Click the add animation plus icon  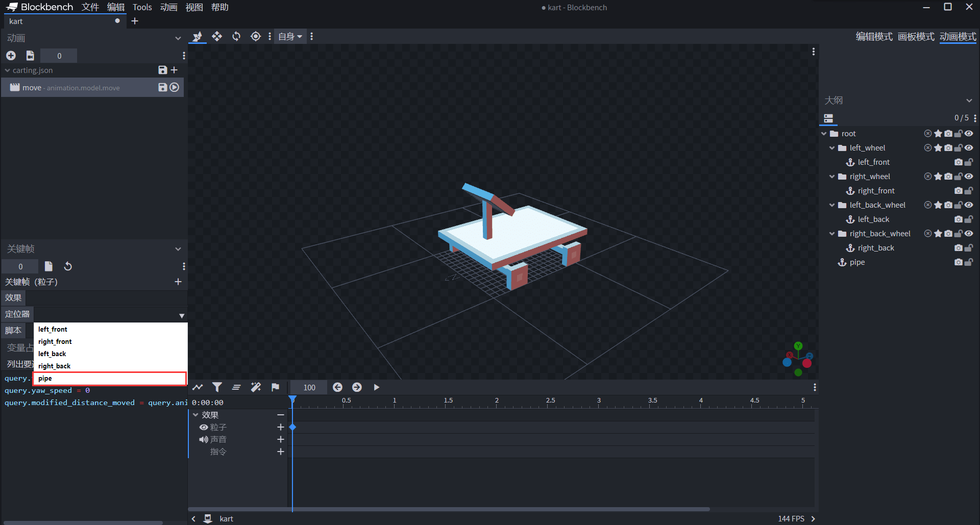[11, 56]
